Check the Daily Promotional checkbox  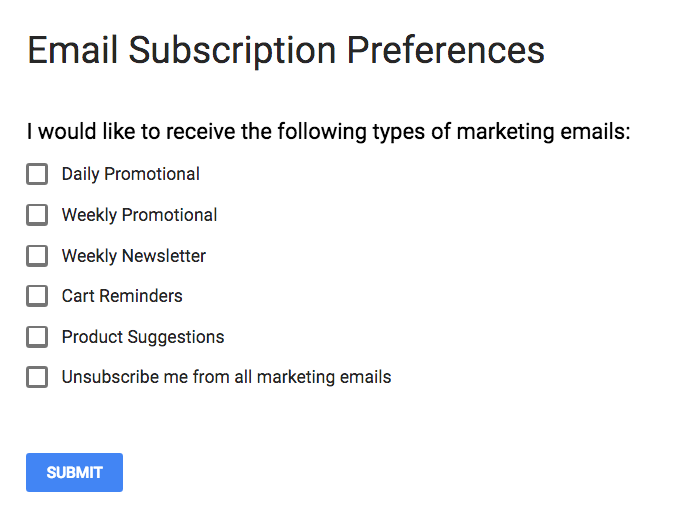(x=37, y=175)
